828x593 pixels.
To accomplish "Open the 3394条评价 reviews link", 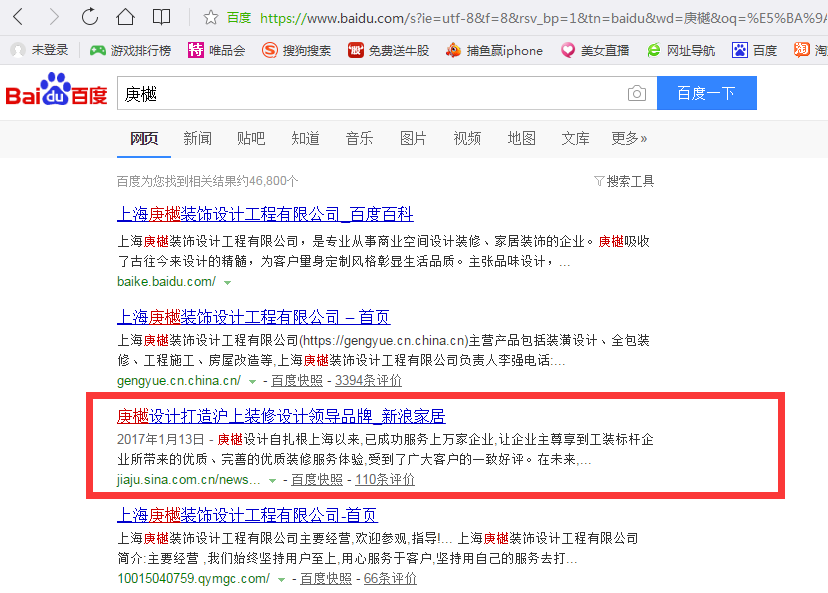I will point(368,381).
